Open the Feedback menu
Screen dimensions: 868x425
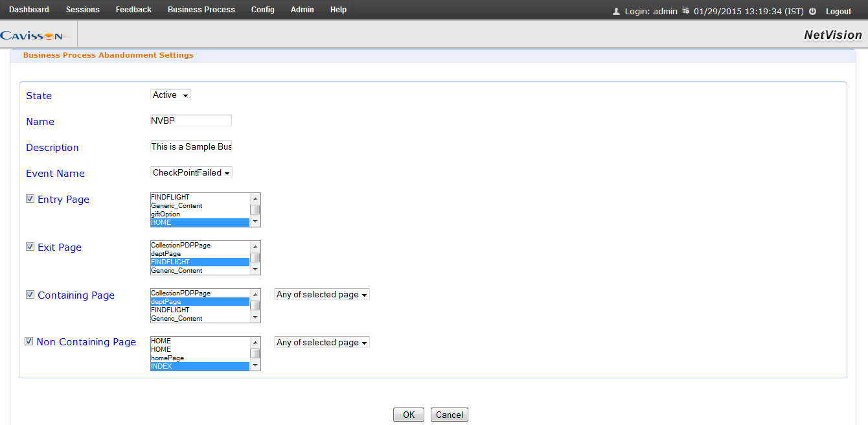[133, 10]
